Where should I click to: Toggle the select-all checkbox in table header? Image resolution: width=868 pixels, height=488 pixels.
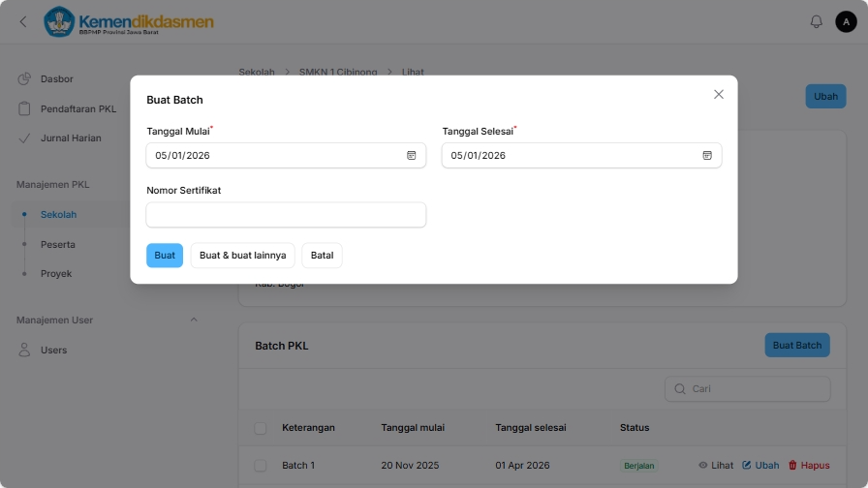click(x=260, y=428)
